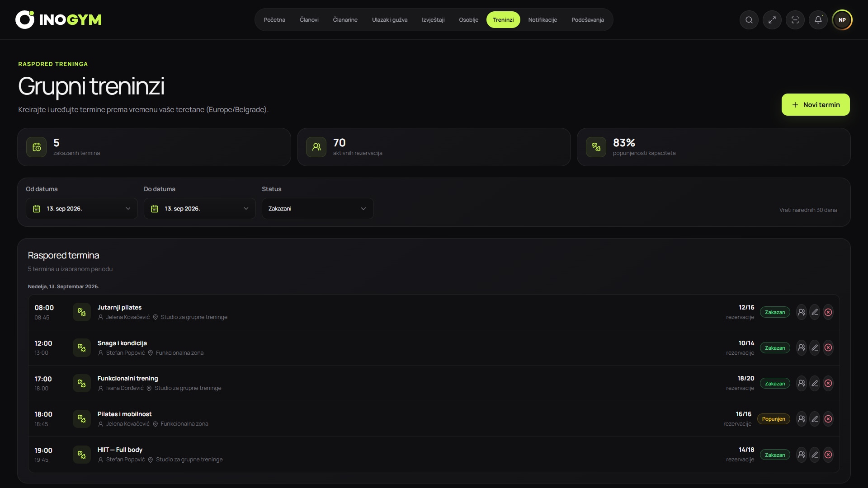Click the Vrati narednih 30 dana link
Viewport: 868px width, 488px height.
click(808, 210)
